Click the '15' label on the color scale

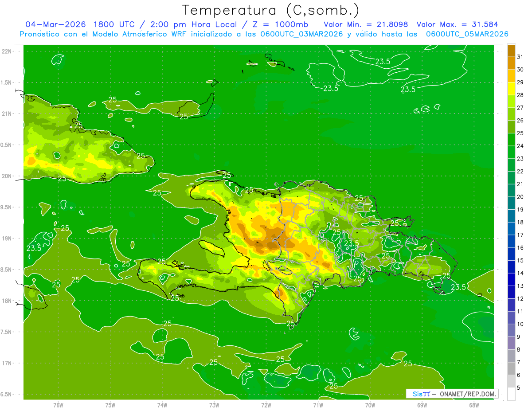(x=520, y=260)
